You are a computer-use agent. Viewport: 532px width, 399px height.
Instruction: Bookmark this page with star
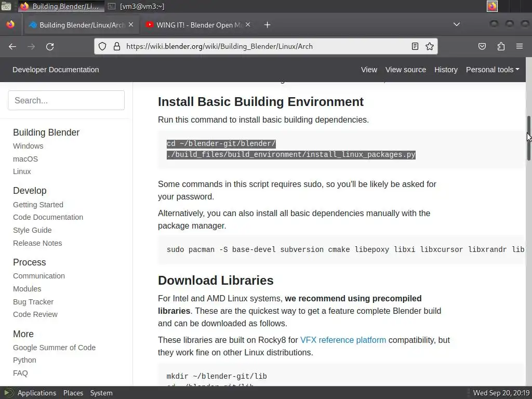pyautogui.click(x=430, y=46)
